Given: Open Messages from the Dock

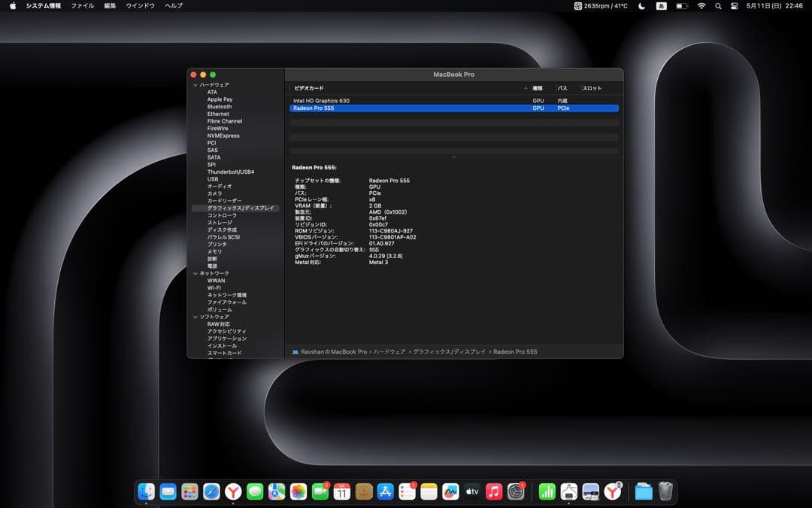Looking at the screenshot, I should pyautogui.click(x=255, y=491).
